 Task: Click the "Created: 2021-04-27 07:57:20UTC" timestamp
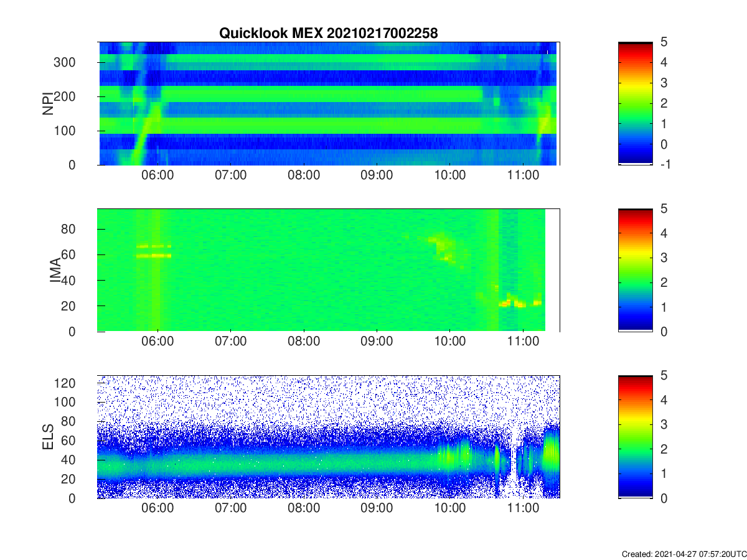684,554
